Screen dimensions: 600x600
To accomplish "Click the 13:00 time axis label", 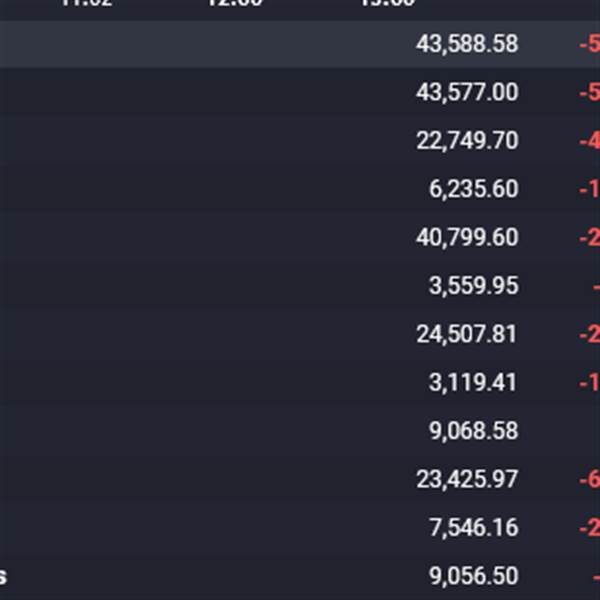I will [x=387, y=3].
